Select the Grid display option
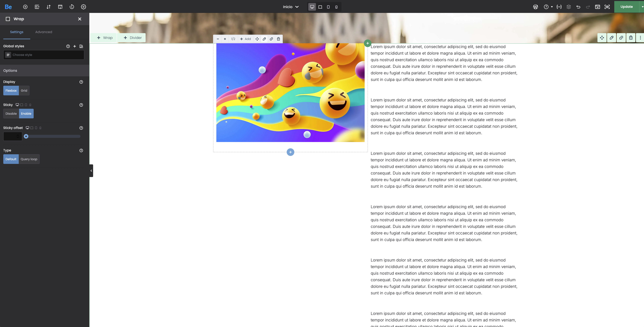Viewport: 644px width, 327px height. pos(24,91)
